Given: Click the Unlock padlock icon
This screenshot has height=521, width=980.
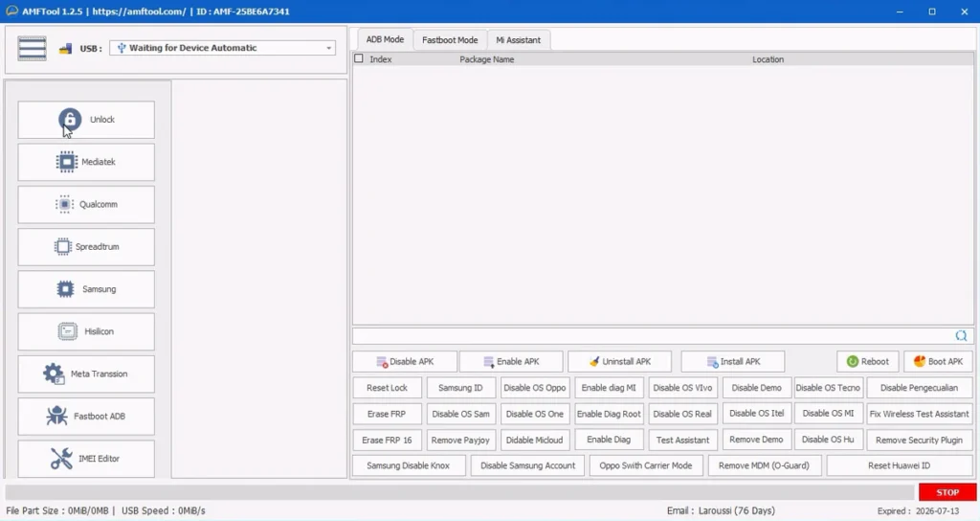Looking at the screenshot, I should click(70, 120).
